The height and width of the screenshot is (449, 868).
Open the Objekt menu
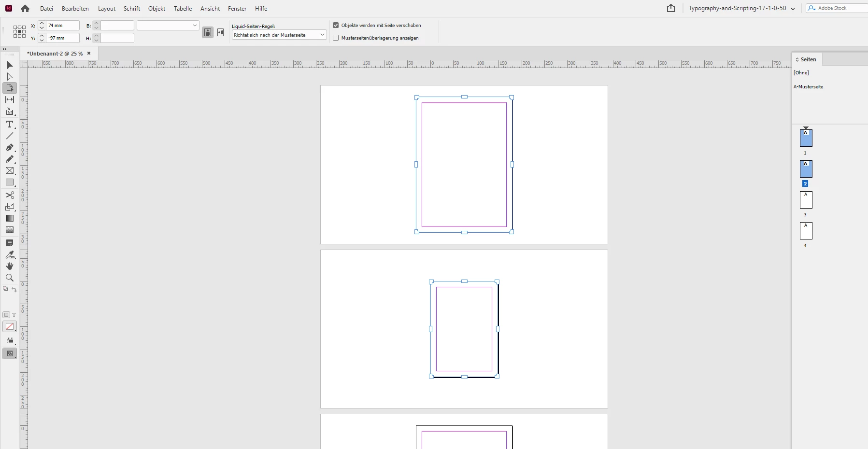(x=157, y=8)
